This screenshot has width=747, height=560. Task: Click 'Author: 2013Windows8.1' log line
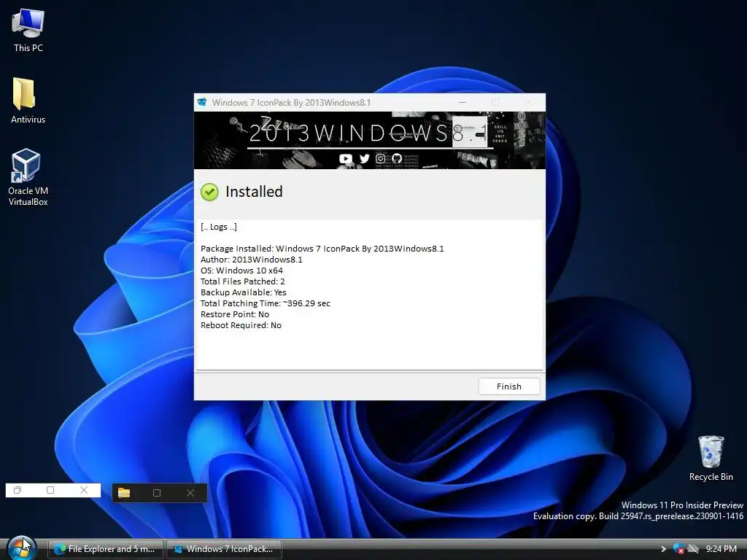[252, 260]
